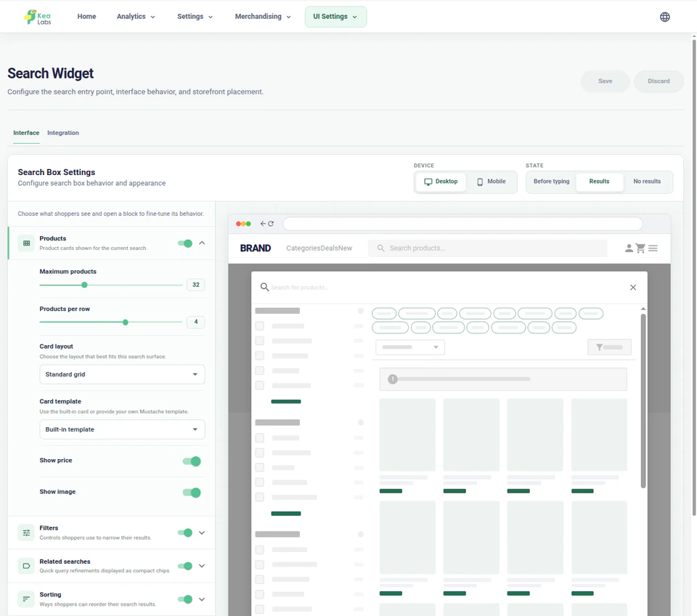This screenshot has width=697, height=616.
Task: Expand the Related searches chevron
Action: click(202, 566)
